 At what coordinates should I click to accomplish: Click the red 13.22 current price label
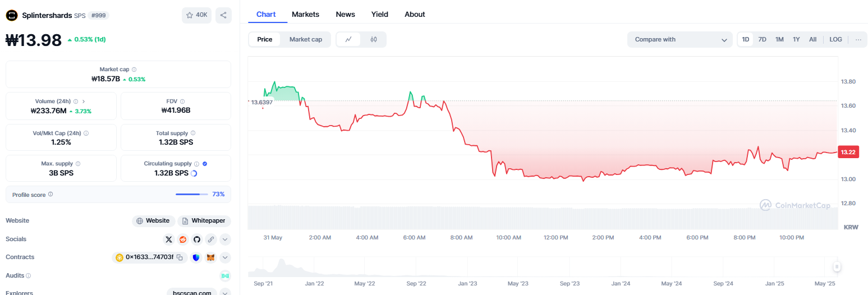tap(848, 152)
